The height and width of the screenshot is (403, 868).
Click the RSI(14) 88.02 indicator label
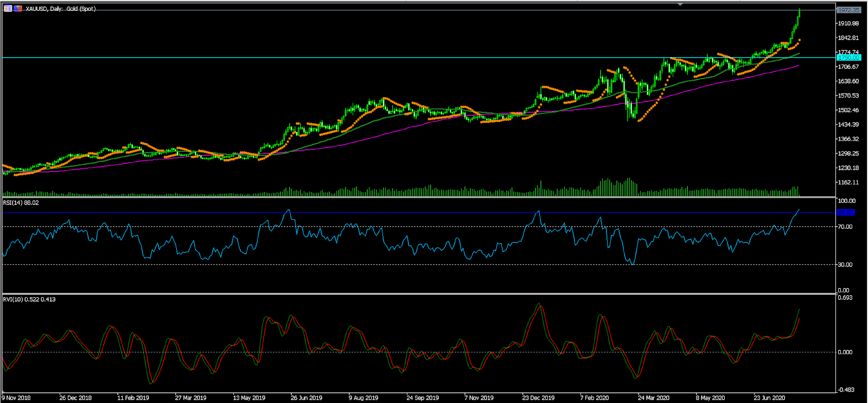coord(21,203)
